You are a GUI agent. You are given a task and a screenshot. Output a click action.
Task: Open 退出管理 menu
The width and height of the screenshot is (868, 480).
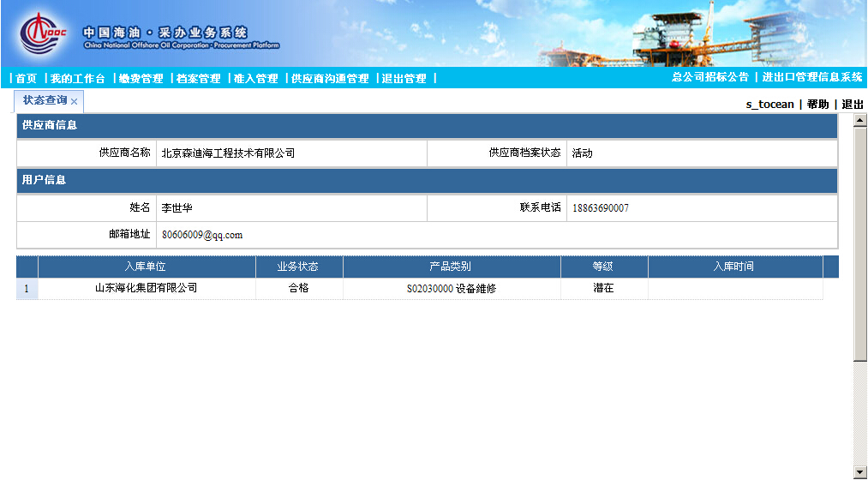404,79
